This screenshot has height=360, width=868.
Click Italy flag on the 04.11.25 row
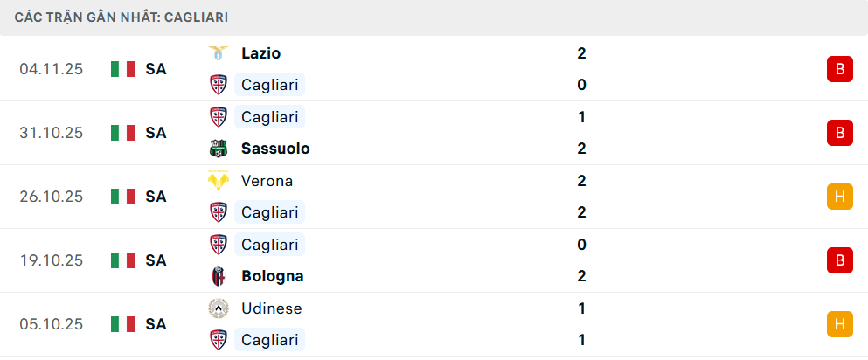tap(122, 69)
